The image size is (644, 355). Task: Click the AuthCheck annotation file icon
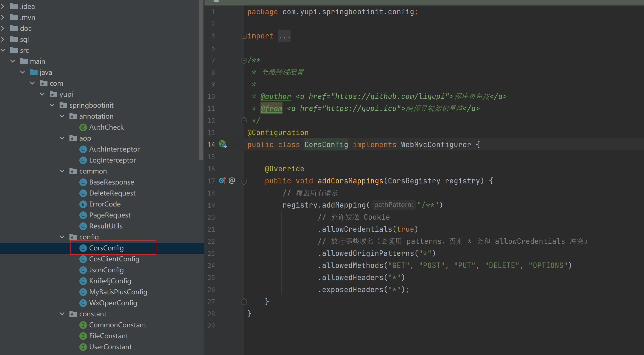click(83, 127)
